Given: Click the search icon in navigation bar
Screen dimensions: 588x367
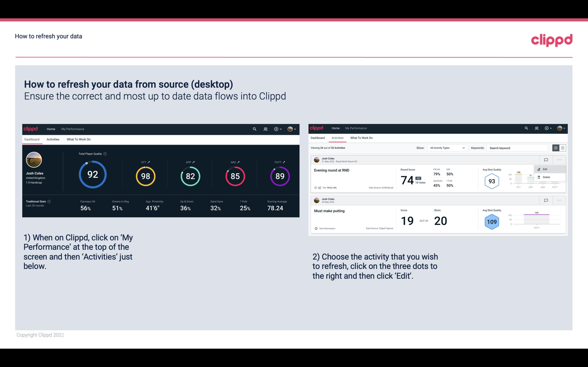Looking at the screenshot, I should tap(254, 128).
